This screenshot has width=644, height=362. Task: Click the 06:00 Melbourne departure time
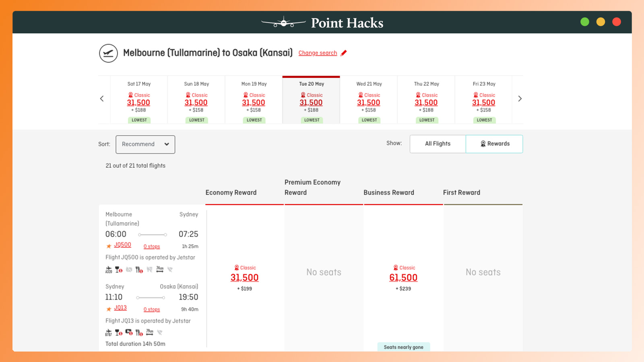(116, 234)
